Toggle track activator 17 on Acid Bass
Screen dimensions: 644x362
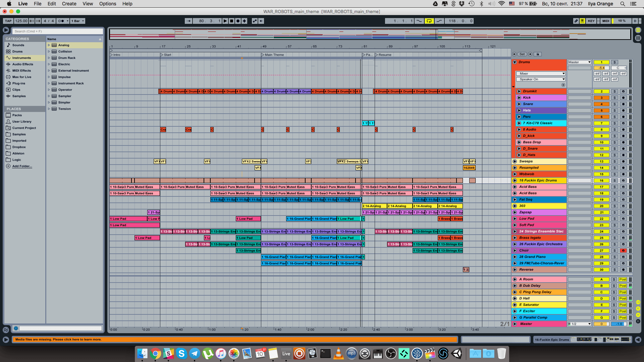click(x=601, y=187)
